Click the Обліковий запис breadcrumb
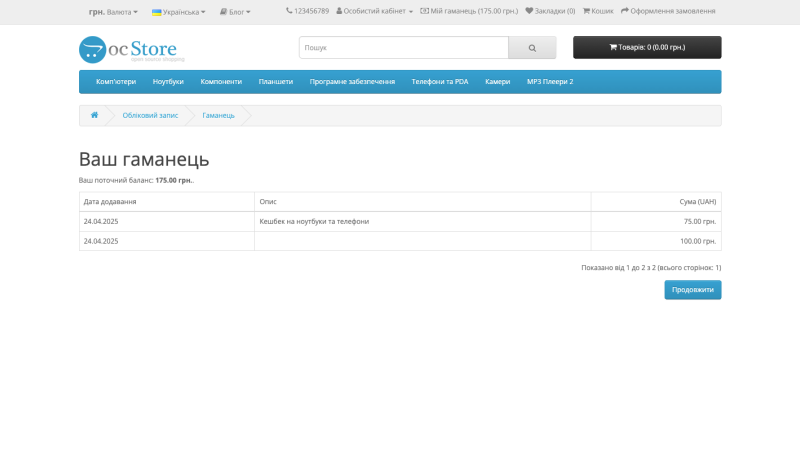Image resolution: width=800 pixels, height=450 pixels. point(150,115)
